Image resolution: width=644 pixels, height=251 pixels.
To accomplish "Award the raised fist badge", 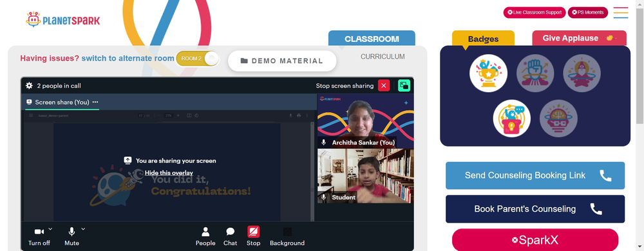I will (535, 74).
